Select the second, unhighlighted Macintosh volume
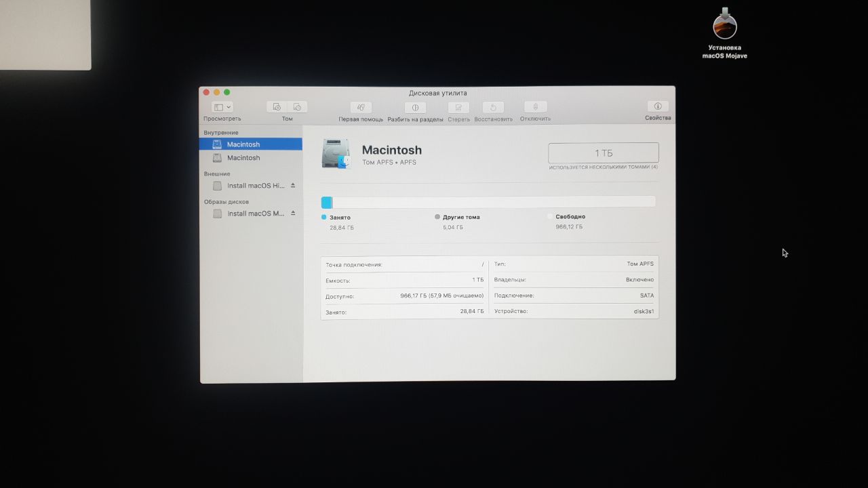Screen dimensions: 868x488 tap(251, 158)
